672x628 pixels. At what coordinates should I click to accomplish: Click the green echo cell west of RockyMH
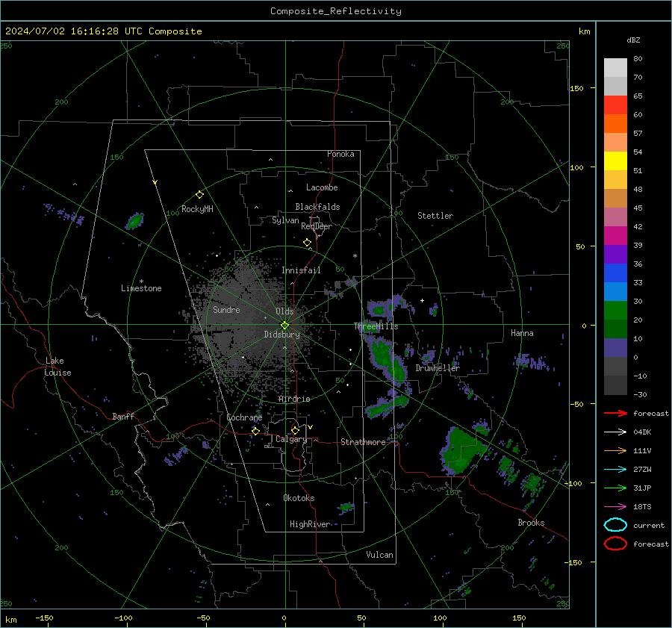[x=134, y=221]
